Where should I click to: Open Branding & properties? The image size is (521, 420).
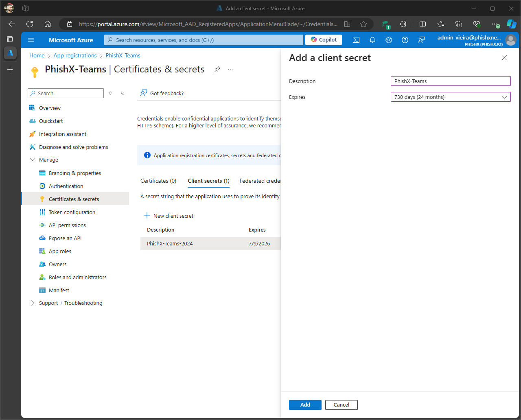[75, 173]
